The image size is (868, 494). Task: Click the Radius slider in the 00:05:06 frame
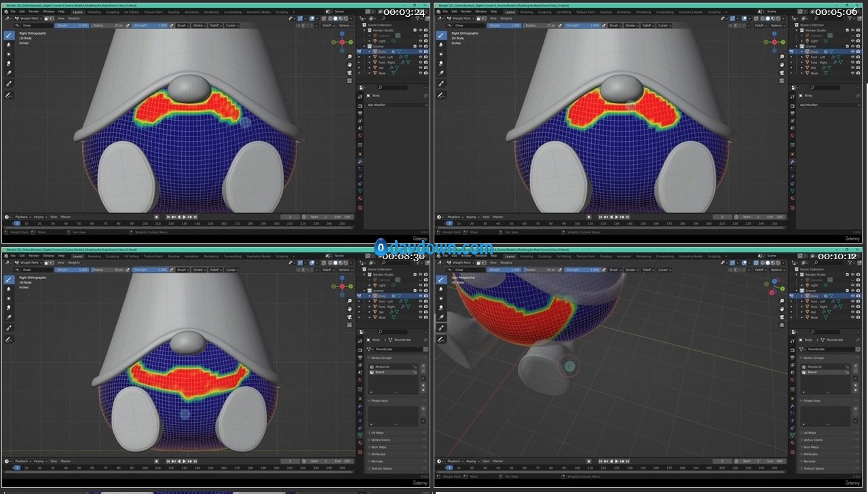coord(541,25)
